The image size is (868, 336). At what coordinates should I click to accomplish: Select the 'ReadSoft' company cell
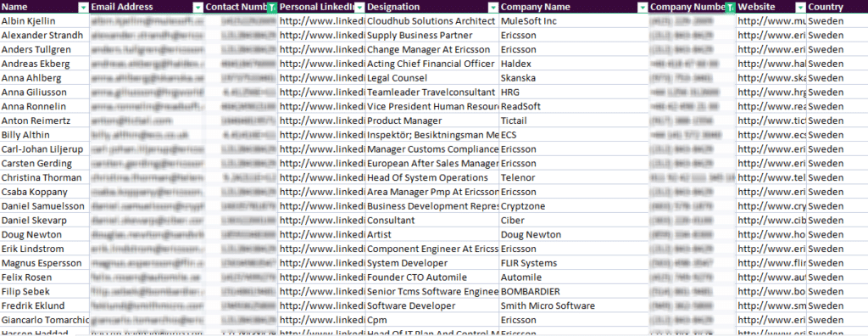point(574,106)
